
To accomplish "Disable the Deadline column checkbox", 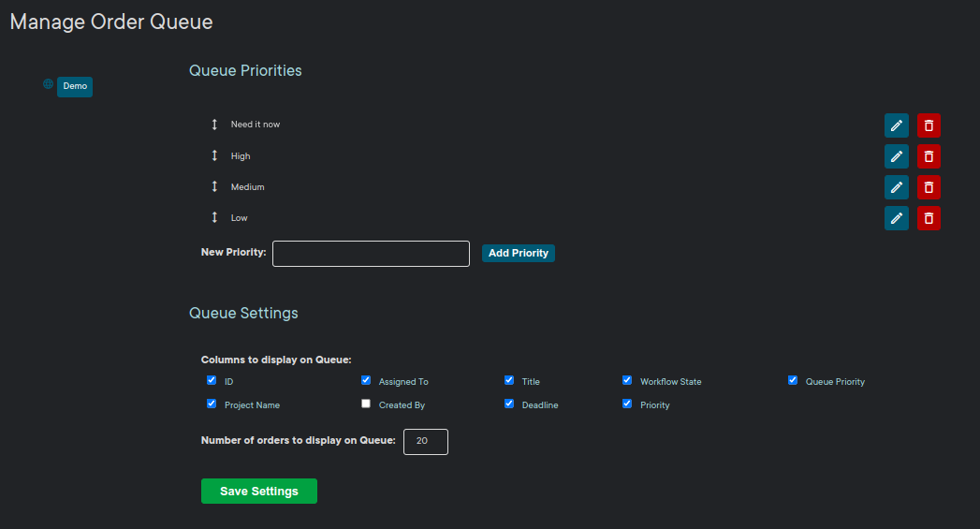I will pyautogui.click(x=509, y=404).
